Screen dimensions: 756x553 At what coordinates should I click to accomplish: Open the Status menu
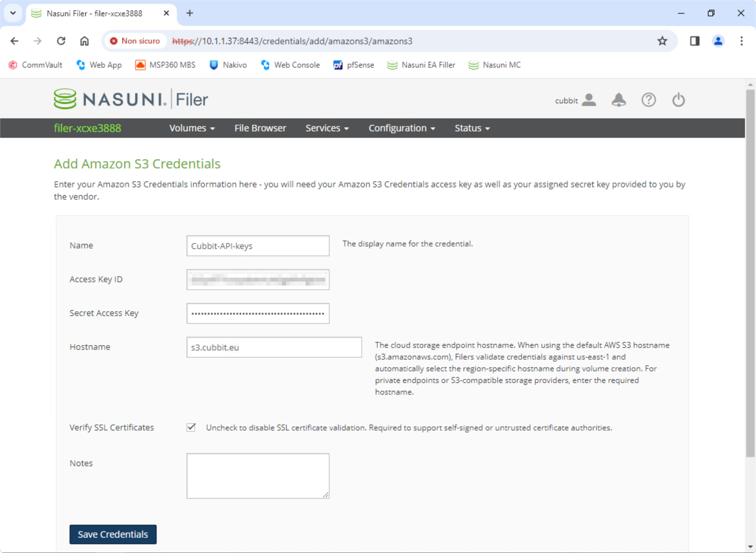[472, 128]
